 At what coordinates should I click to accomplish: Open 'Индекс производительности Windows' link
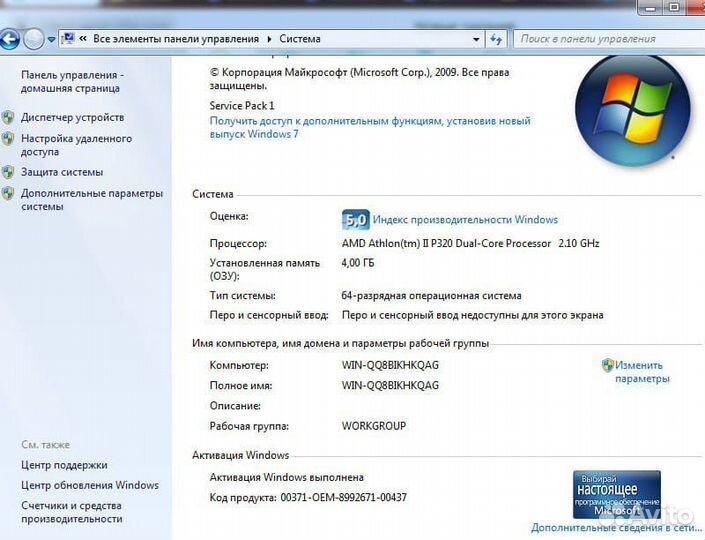[x=465, y=219]
